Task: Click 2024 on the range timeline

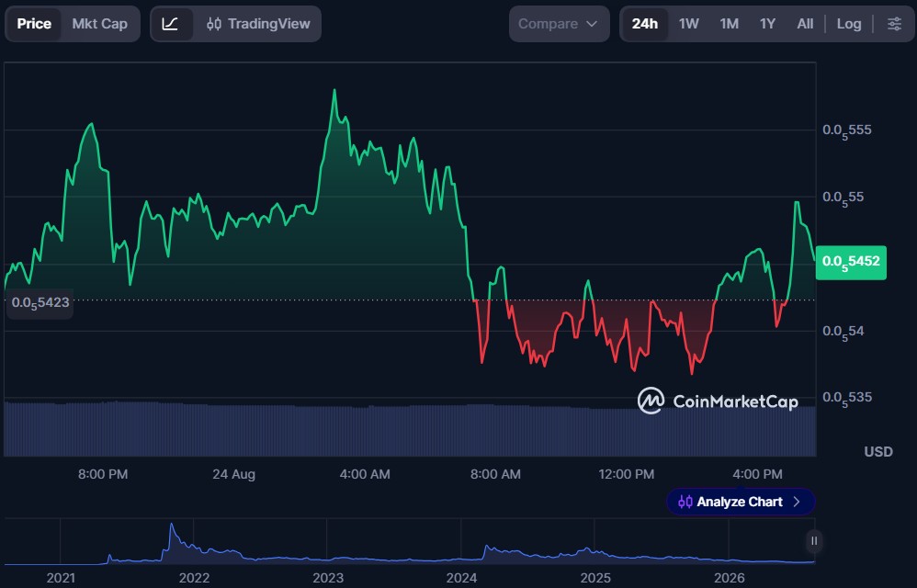Action: click(x=461, y=578)
